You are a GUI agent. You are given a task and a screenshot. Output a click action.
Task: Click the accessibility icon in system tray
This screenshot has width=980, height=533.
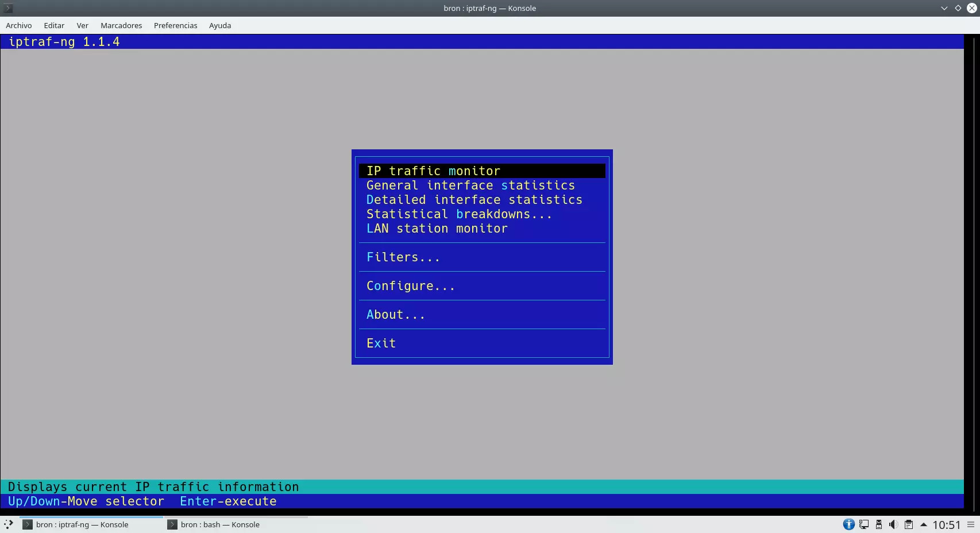point(848,524)
